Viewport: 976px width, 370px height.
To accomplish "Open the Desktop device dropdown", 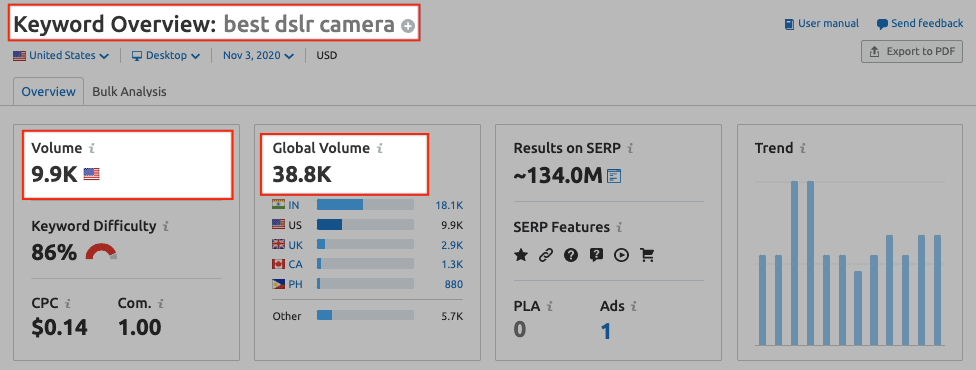I will point(166,55).
